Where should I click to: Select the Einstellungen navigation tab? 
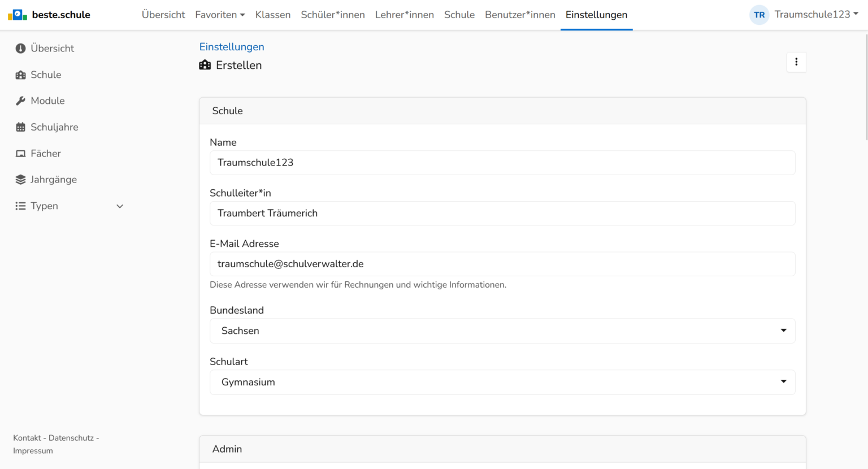point(596,15)
